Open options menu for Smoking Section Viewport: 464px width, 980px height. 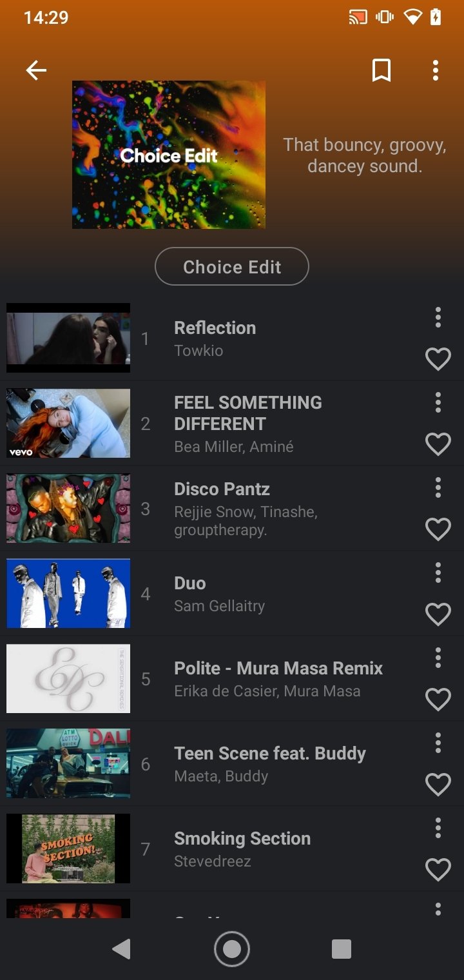(438, 828)
